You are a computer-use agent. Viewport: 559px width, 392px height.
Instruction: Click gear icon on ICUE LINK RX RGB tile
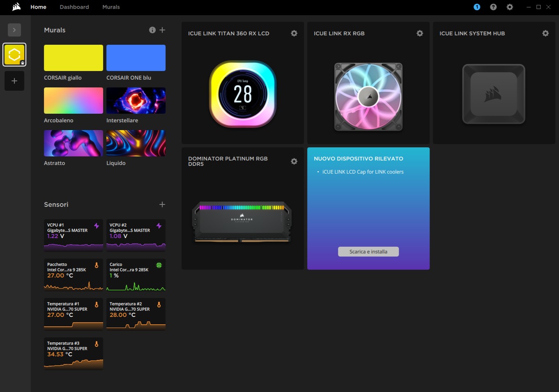[x=420, y=33]
